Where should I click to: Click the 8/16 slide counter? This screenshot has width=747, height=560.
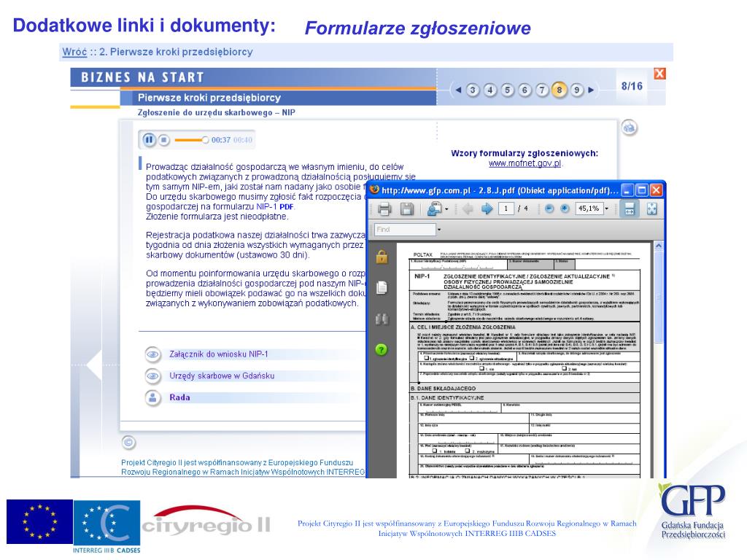click(x=632, y=86)
